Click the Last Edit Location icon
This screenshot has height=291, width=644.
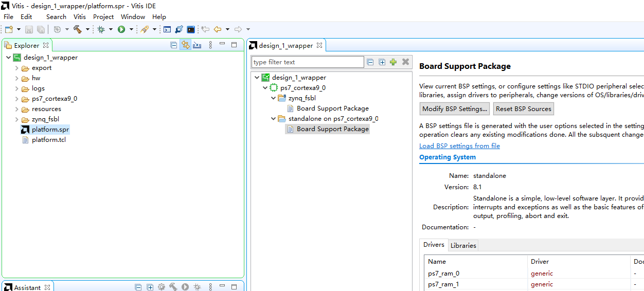point(205,29)
